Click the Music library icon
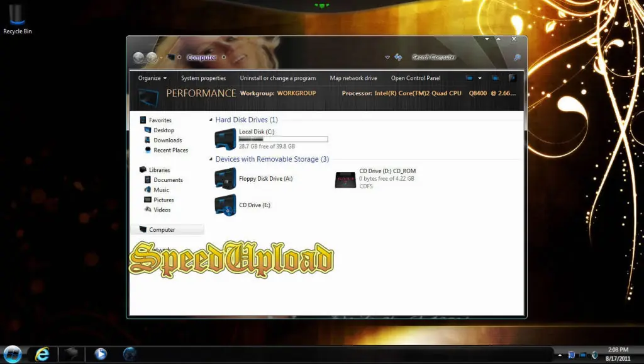Screen dimensions: 644x364 (148, 190)
